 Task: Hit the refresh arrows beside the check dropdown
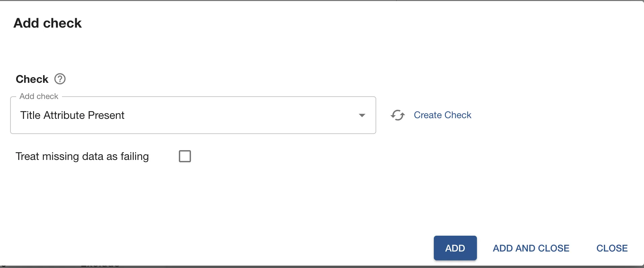tap(398, 115)
